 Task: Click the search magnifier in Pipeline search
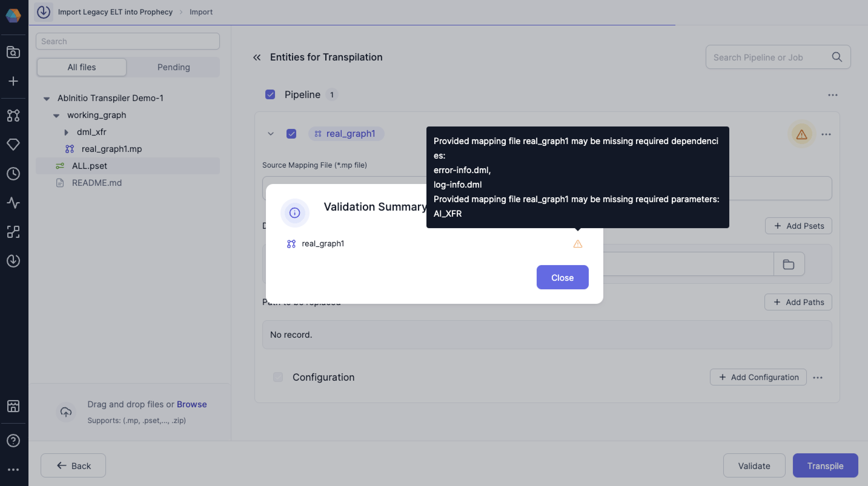[837, 57]
